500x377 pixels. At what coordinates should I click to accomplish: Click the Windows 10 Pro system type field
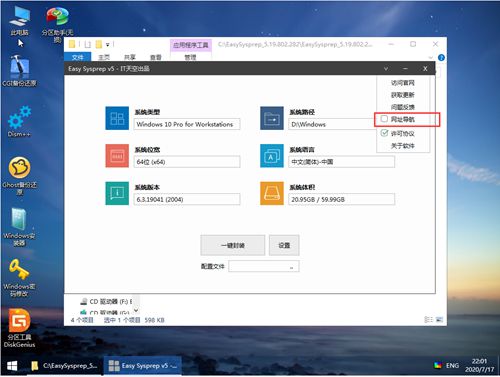[x=187, y=124]
